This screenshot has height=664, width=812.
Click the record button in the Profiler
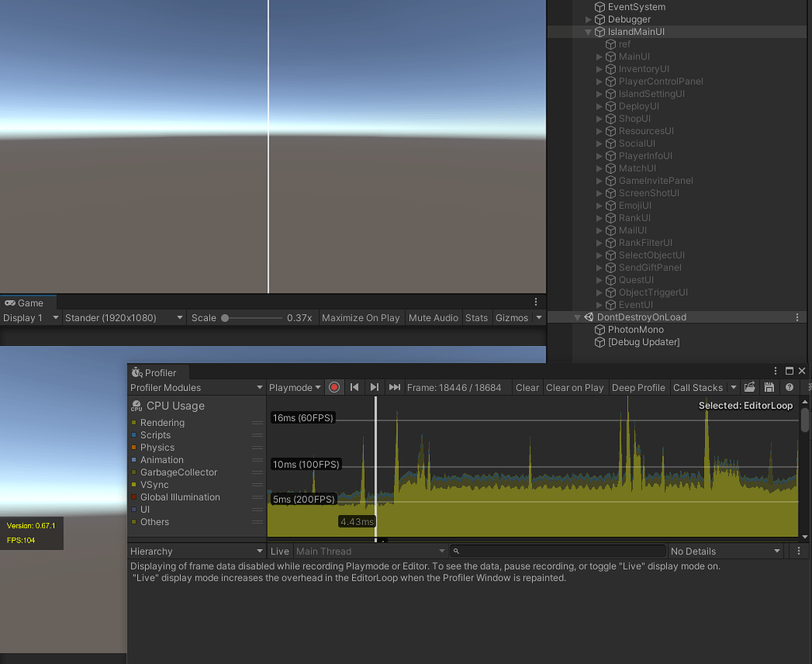coord(334,387)
